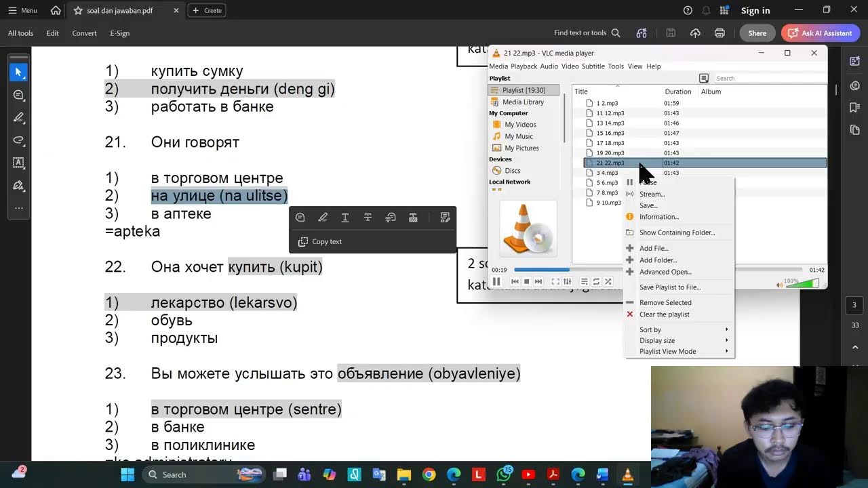This screenshot has width=868, height=488.
Task: Open VLC Subtitle menu
Action: (593, 66)
